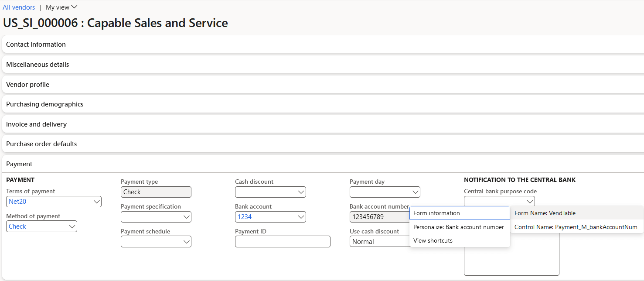This screenshot has height=281, width=644.
Task: Click the Notification to the Central Bank heading
Action: point(520,180)
